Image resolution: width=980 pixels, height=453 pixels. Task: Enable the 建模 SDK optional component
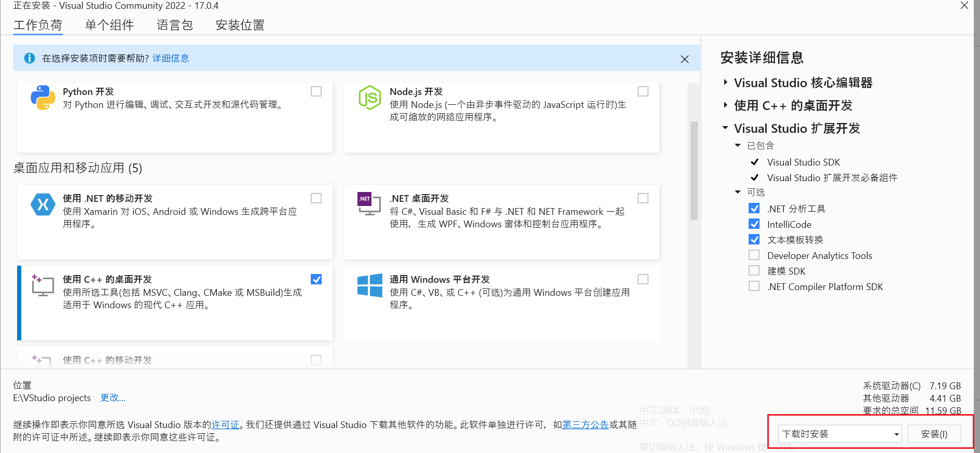click(754, 271)
